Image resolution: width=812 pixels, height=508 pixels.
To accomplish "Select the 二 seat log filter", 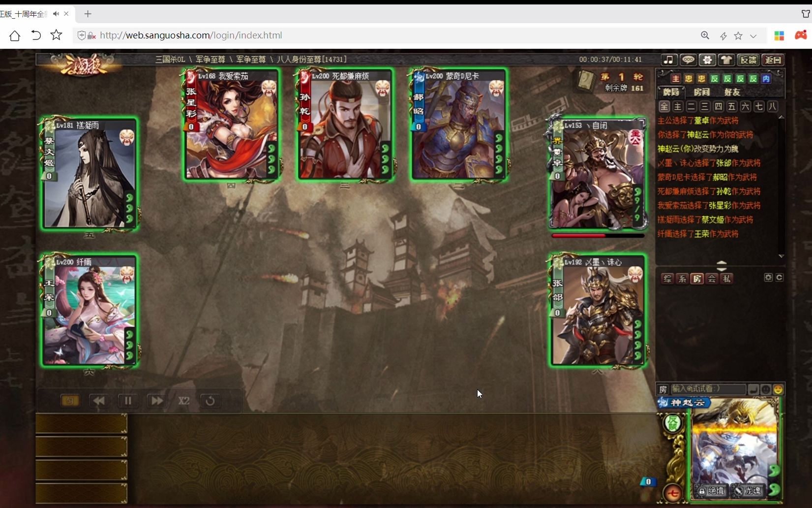I will [x=691, y=106].
